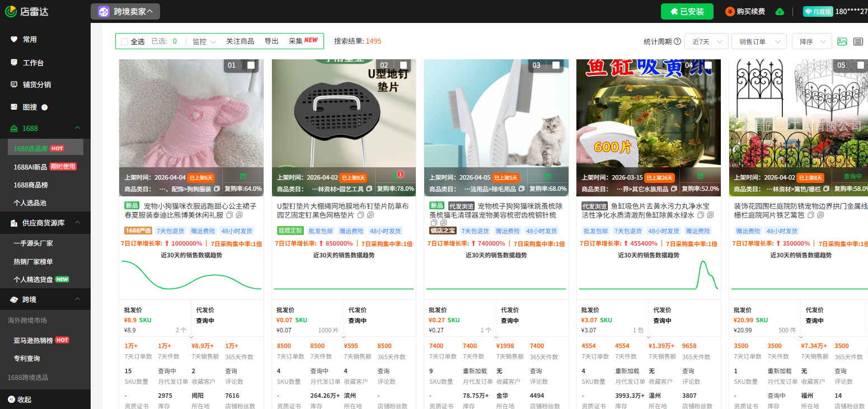The height and width of the screenshot is (409, 868).
Task: Click the 店雷达 logo icon
Action: pyautogui.click(x=11, y=11)
